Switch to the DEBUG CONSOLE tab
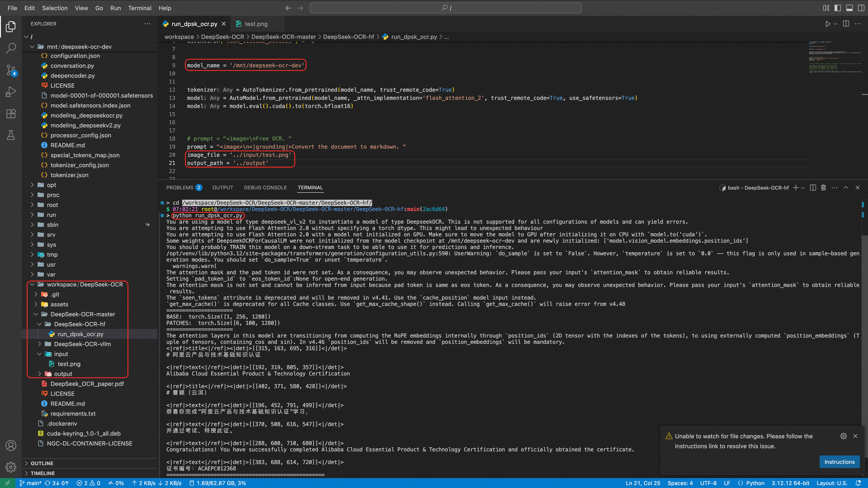This screenshot has height=488, width=868. point(265,188)
